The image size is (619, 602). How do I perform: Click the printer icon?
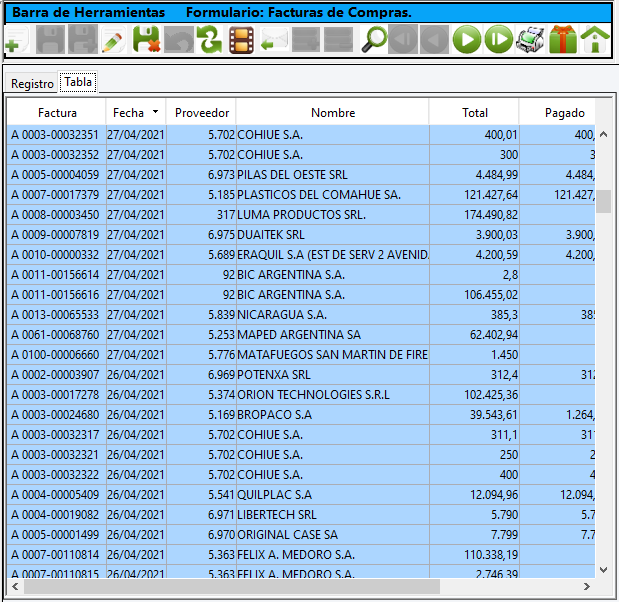point(530,39)
